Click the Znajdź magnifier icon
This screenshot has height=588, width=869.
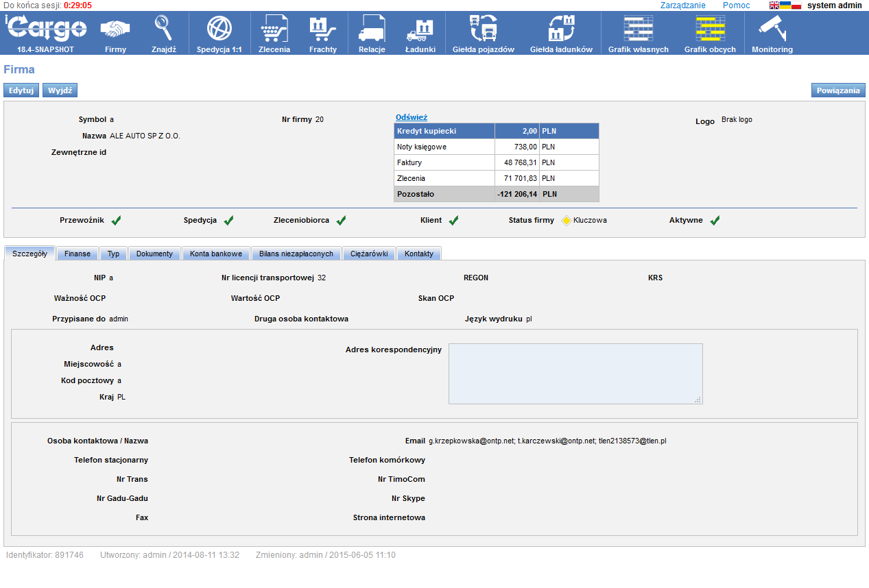(x=163, y=29)
